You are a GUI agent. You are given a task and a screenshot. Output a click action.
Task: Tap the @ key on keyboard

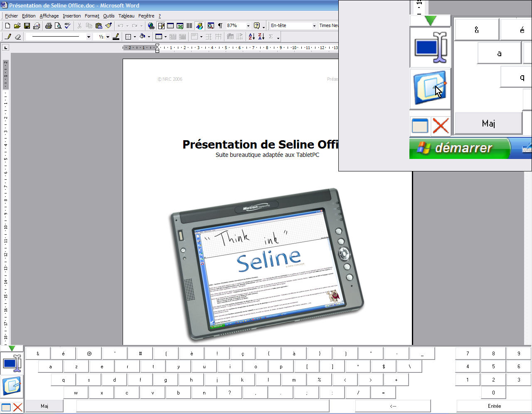coord(89,354)
